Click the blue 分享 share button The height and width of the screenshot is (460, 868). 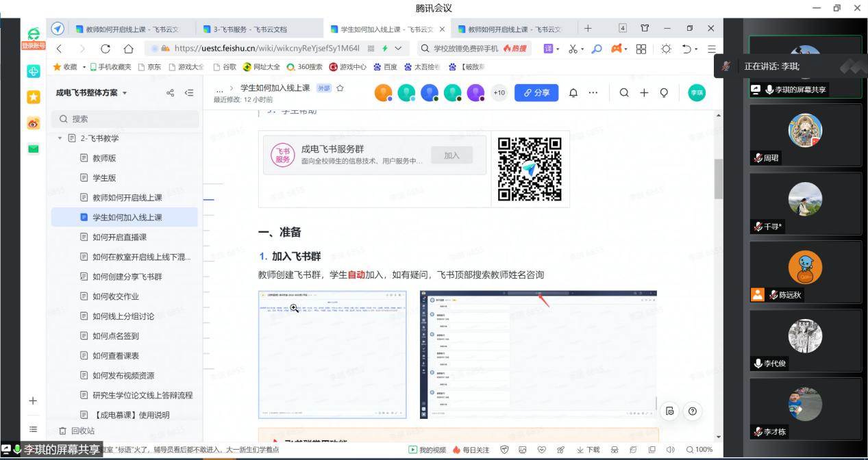[536, 92]
